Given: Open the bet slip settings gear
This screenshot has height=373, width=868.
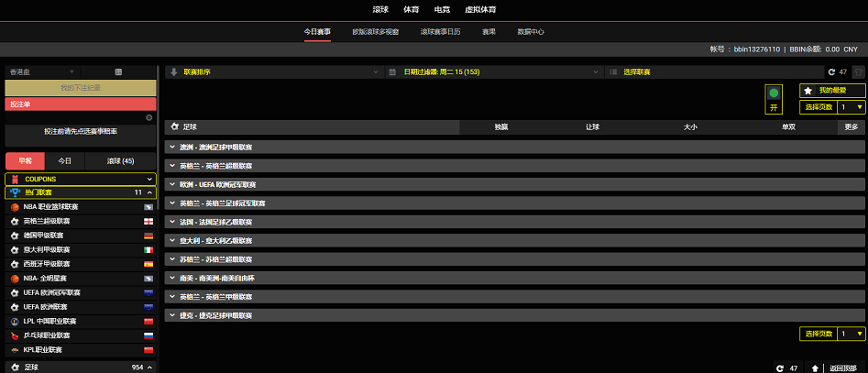Looking at the screenshot, I should click(x=149, y=117).
